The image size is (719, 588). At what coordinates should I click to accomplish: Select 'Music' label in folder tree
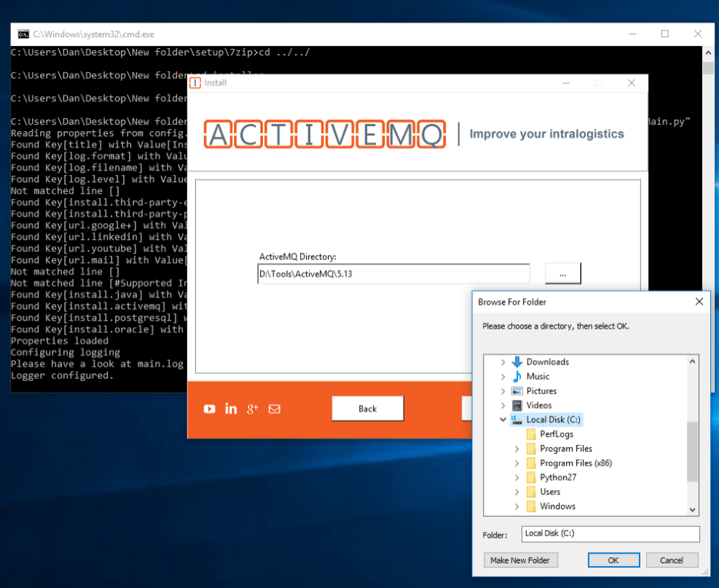pos(538,377)
